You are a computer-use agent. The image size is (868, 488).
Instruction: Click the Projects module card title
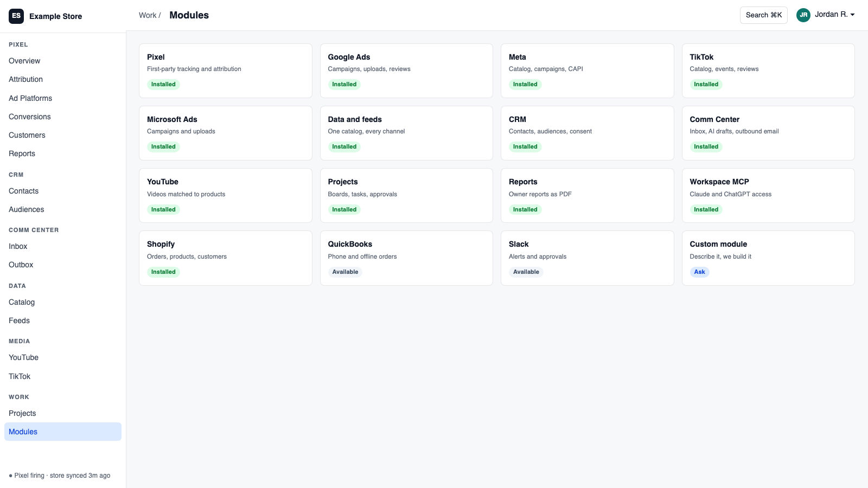tap(343, 182)
